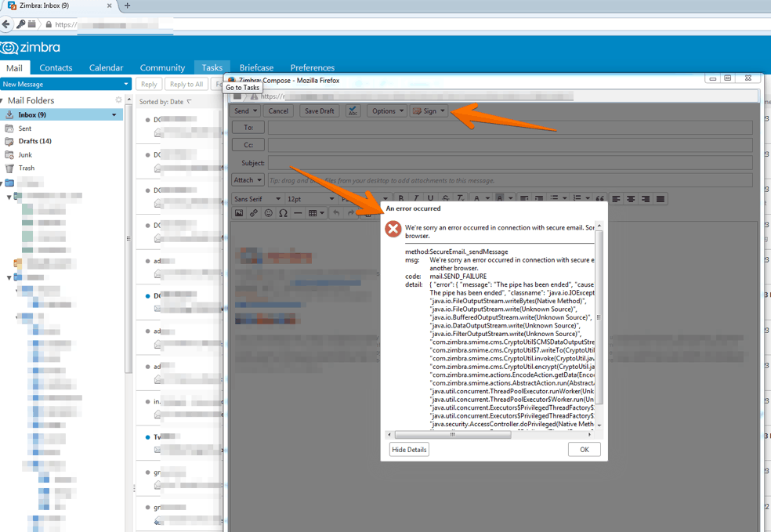Viewport: 771px width, 532px height.
Task: Open the Inbox folder dropdown arrow
Action: coord(114,114)
